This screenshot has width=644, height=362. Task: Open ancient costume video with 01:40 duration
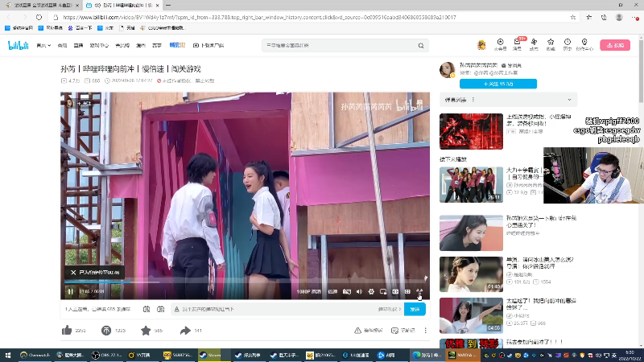[471, 274]
